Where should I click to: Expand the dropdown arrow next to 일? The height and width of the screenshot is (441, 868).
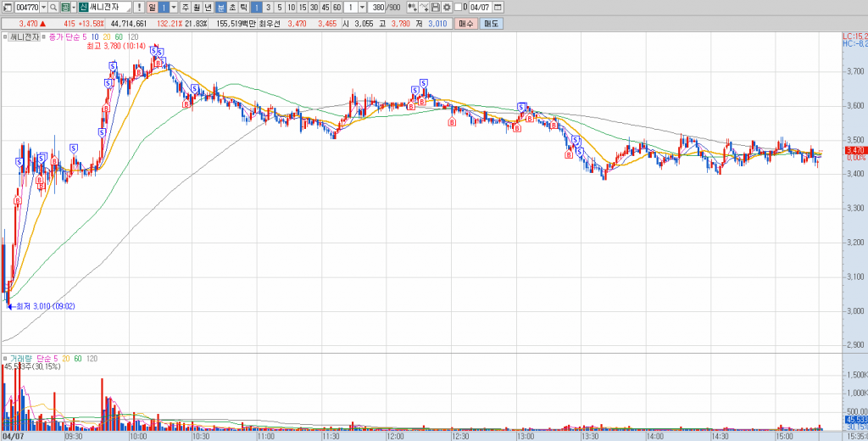(x=174, y=7)
